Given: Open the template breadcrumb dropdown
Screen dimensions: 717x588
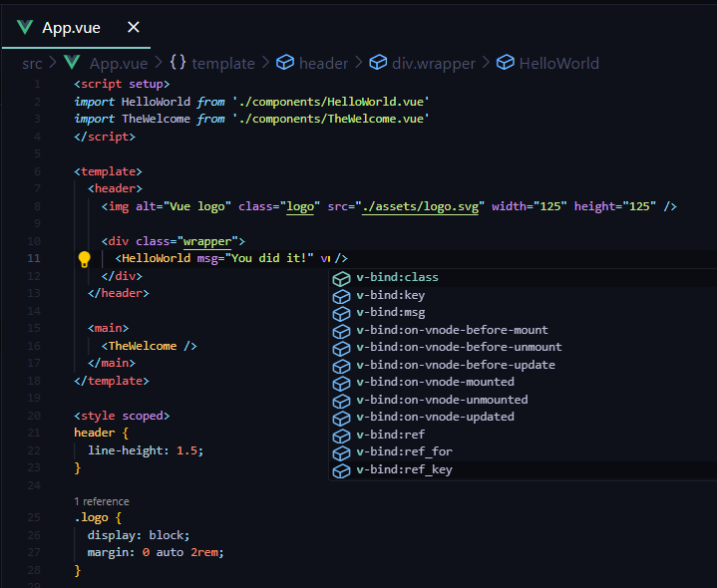Looking at the screenshot, I should (223, 63).
